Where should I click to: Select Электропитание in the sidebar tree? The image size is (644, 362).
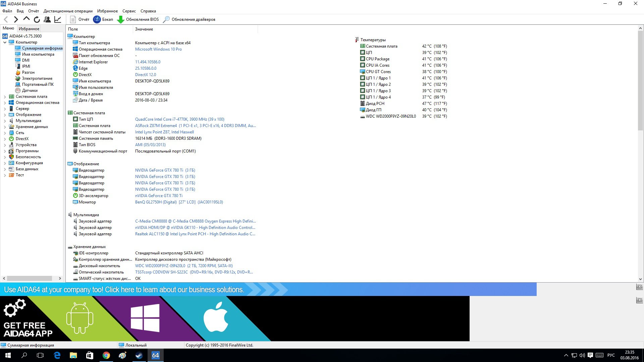[x=37, y=78]
